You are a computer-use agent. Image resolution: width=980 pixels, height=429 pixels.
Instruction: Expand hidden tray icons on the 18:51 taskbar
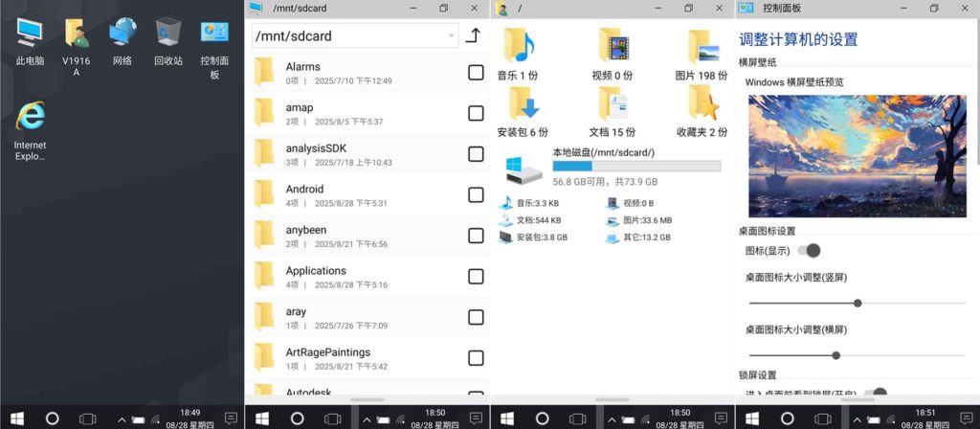click(857, 419)
